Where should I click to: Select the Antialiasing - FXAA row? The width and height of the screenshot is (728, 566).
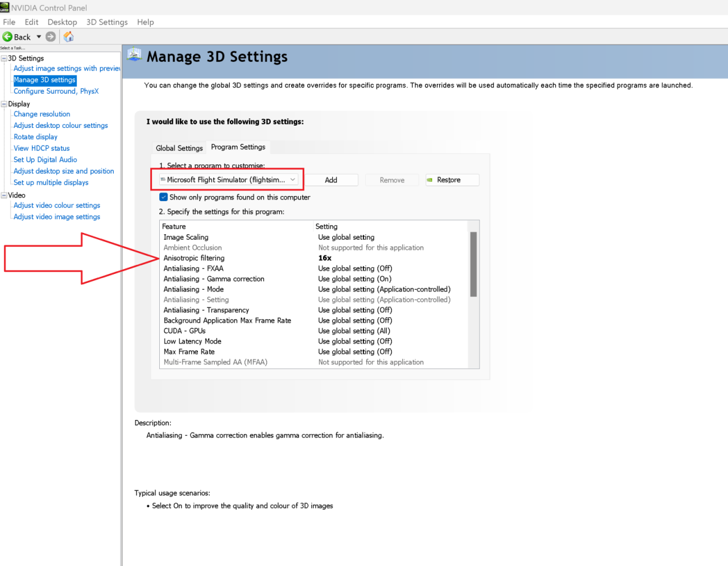click(x=314, y=269)
